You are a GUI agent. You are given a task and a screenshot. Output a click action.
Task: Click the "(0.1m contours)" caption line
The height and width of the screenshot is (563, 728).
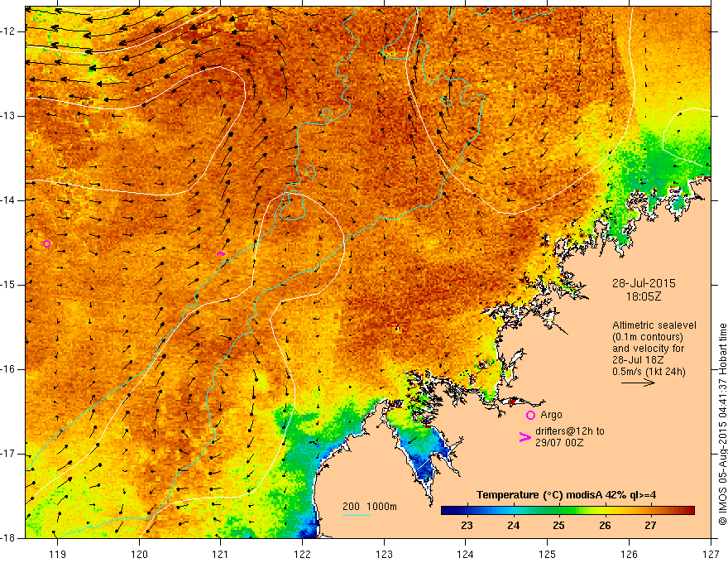[x=648, y=337]
